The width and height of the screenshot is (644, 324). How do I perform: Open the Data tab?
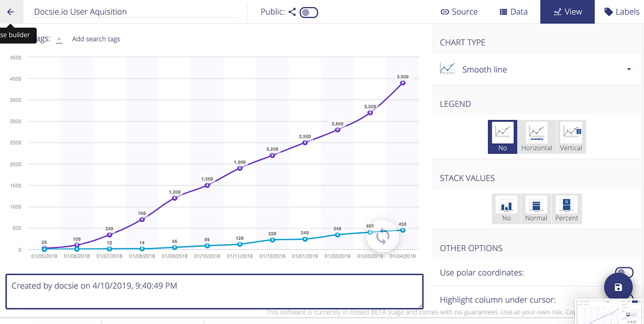(x=513, y=12)
